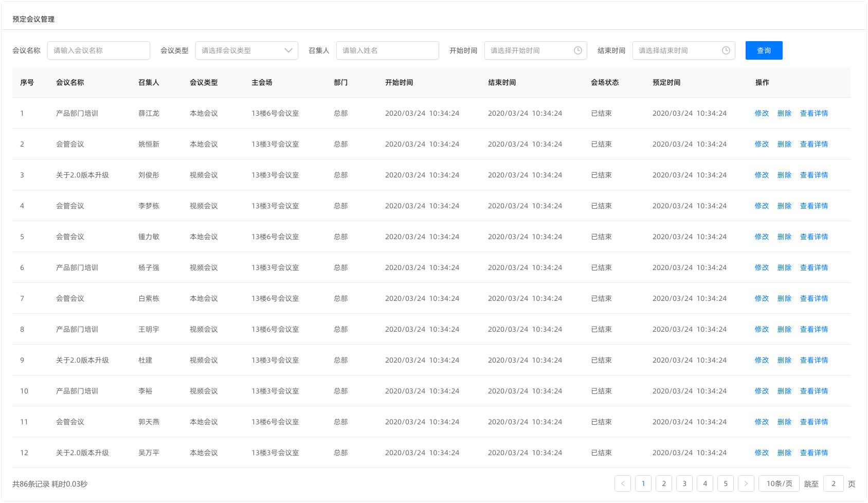868x503 pixels.
Task: Click the blue 查询 search button
Action: 764,50
